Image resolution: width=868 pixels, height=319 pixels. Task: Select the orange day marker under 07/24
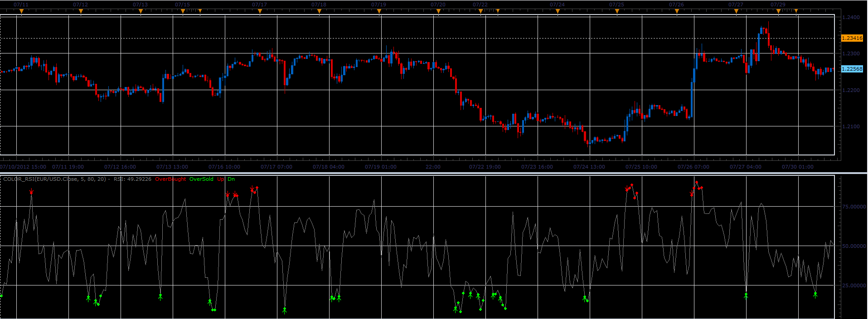click(558, 11)
